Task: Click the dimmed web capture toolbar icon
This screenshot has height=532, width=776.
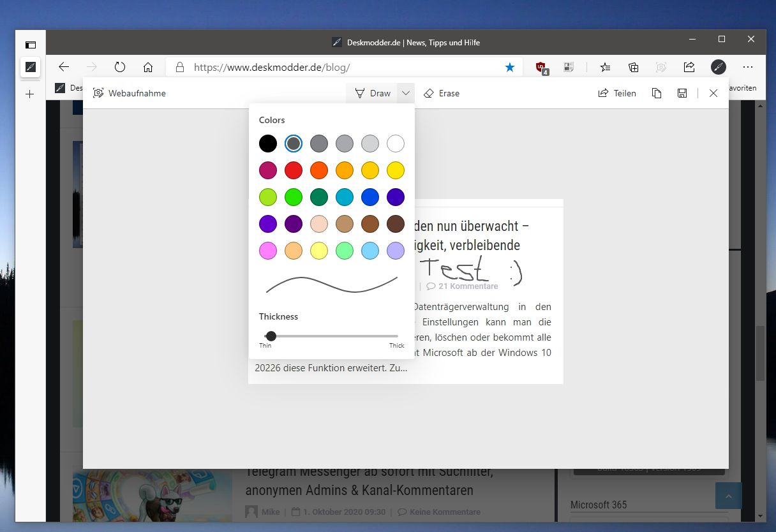Action: (x=661, y=67)
